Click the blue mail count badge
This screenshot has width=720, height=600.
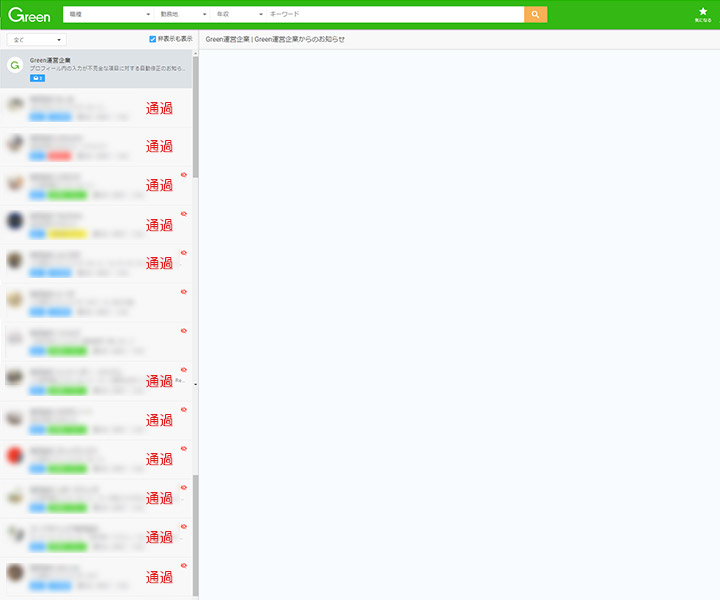(x=37, y=78)
